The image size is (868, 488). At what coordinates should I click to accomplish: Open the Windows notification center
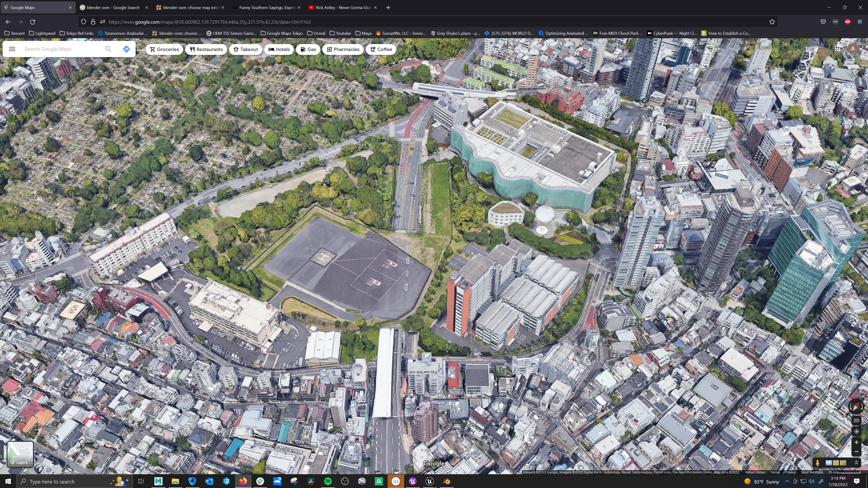click(857, 481)
